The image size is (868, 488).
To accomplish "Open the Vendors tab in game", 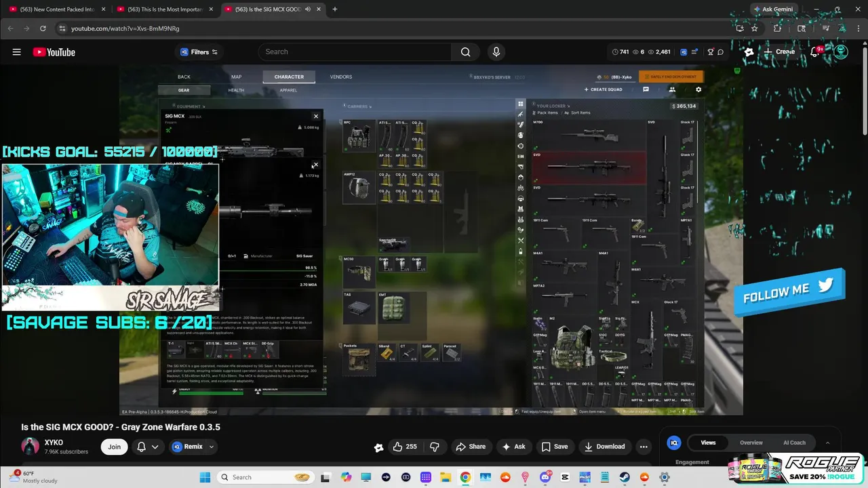I will (341, 77).
